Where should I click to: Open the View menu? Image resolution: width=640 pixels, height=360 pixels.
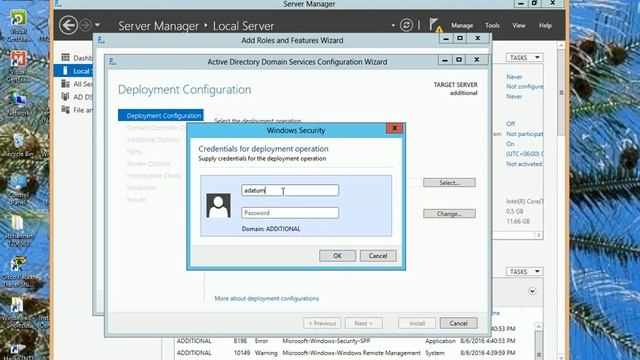(x=519, y=25)
